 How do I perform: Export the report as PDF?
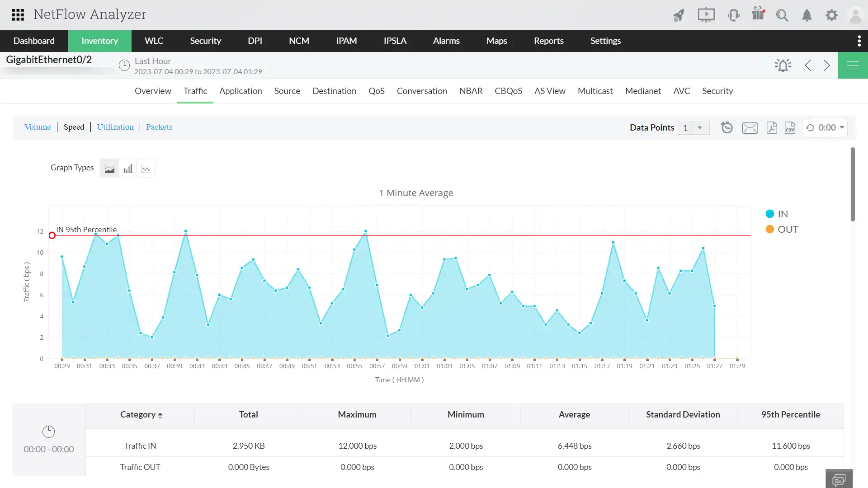tap(772, 128)
